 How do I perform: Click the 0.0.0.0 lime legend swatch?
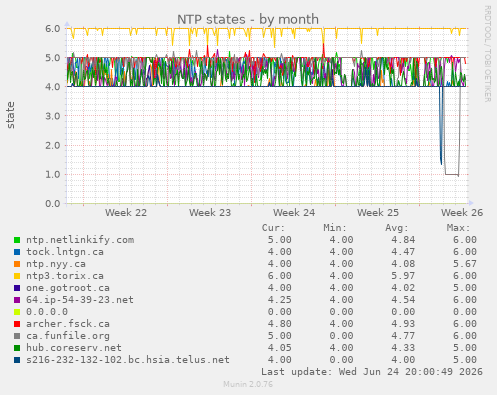[x=17, y=312]
